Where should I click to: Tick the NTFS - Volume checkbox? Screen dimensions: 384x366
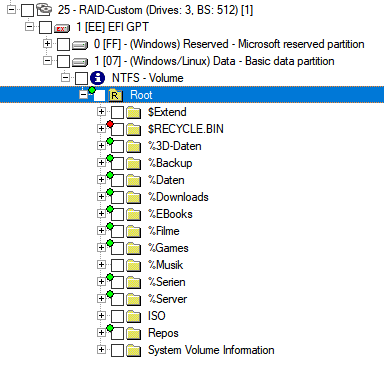81,78
